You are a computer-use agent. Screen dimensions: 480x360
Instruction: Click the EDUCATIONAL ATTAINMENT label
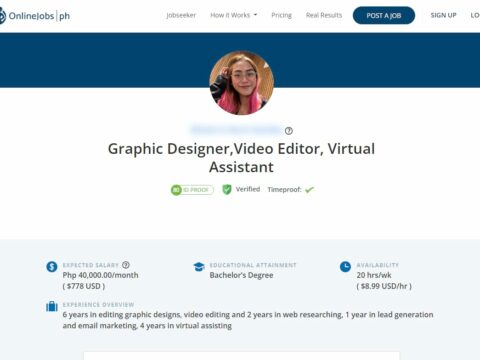253,265
